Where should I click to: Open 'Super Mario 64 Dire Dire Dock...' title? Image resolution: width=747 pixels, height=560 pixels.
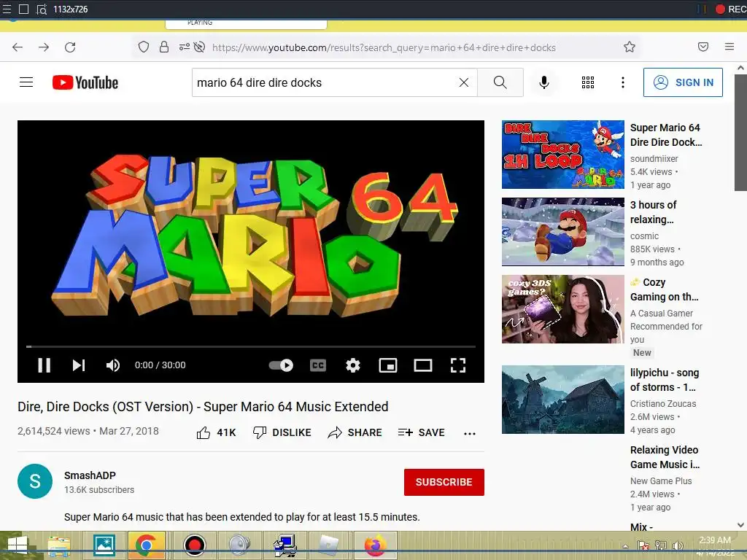click(666, 135)
